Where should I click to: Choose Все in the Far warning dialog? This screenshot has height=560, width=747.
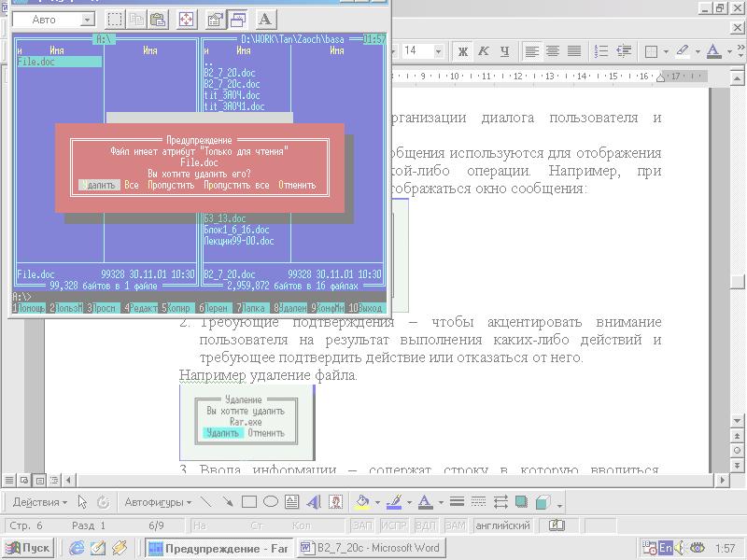pos(132,185)
